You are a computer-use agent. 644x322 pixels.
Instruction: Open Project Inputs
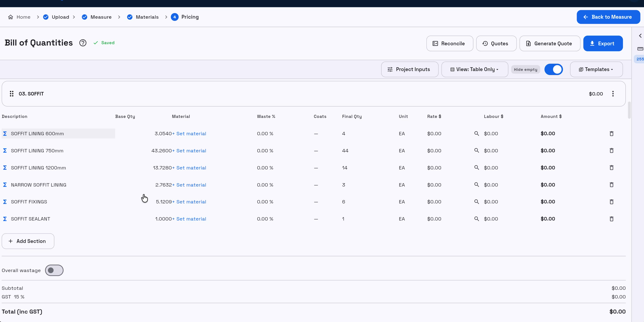tap(409, 70)
